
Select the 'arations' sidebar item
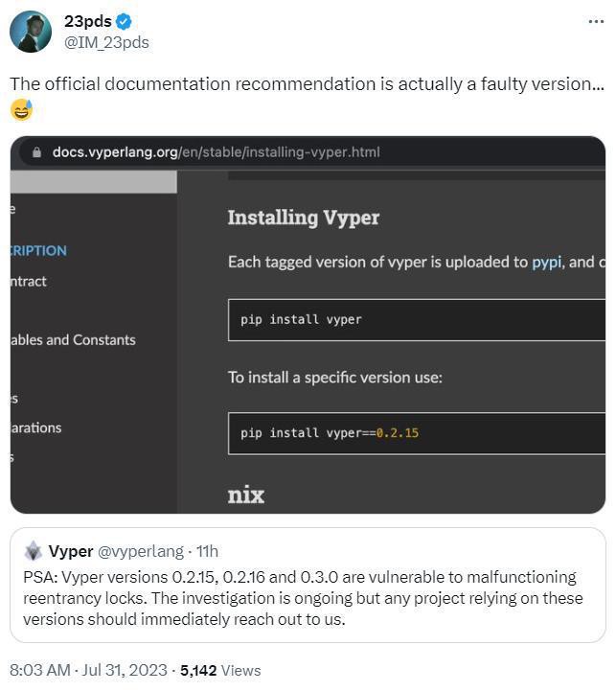(x=36, y=427)
